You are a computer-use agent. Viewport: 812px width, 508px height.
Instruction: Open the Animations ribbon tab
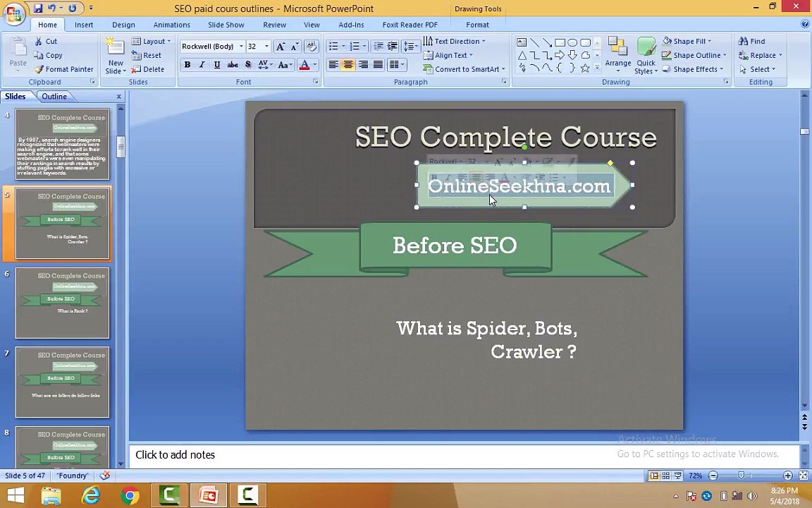click(x=171, y=25)
